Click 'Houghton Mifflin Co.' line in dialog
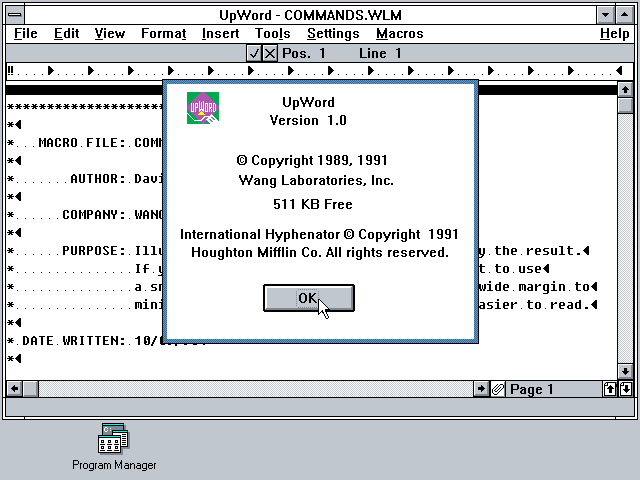This screenshot has height=480, width=640. point(320,253)
